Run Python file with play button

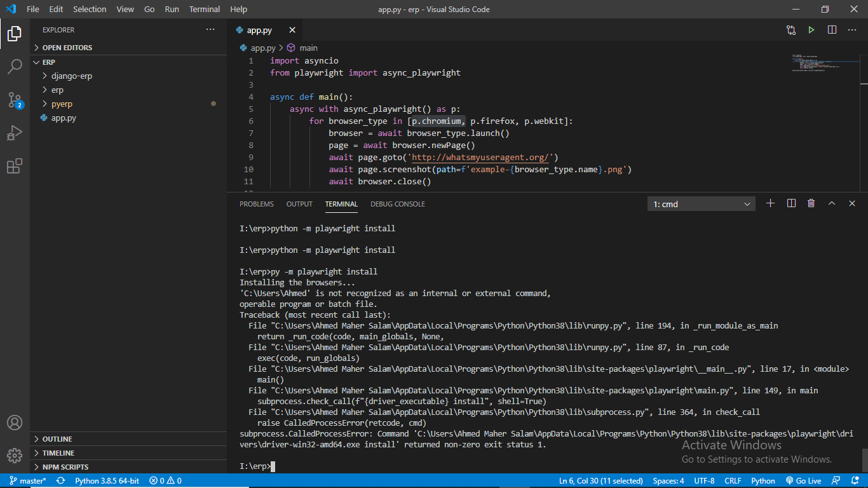pos(811,30)
